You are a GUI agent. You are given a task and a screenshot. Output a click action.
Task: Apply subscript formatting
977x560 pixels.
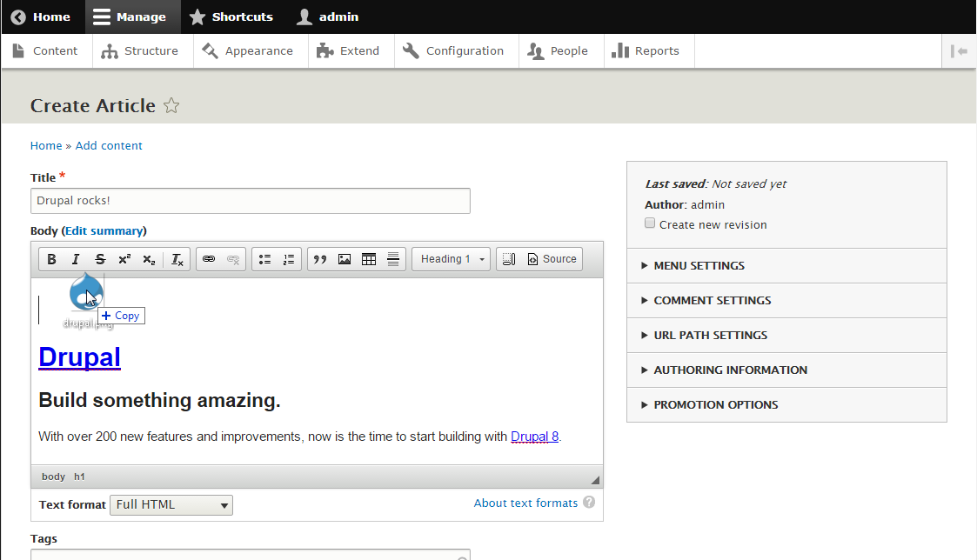tap(149, 259)
